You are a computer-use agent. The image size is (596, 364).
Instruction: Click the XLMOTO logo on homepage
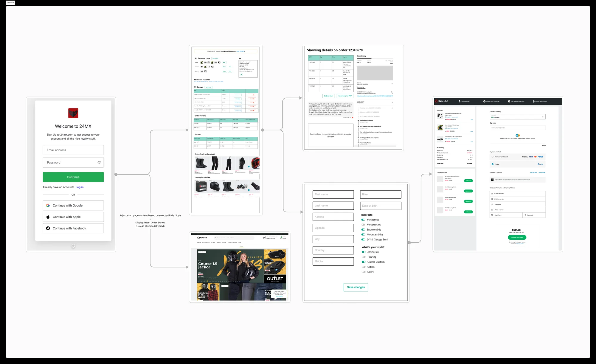coord(202,238)
